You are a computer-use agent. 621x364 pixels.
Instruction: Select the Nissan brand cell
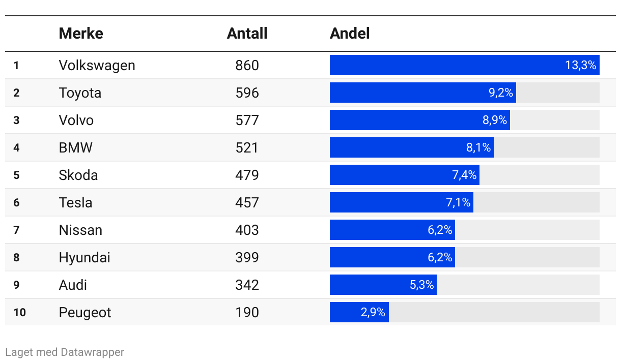[x=80, y=230]
